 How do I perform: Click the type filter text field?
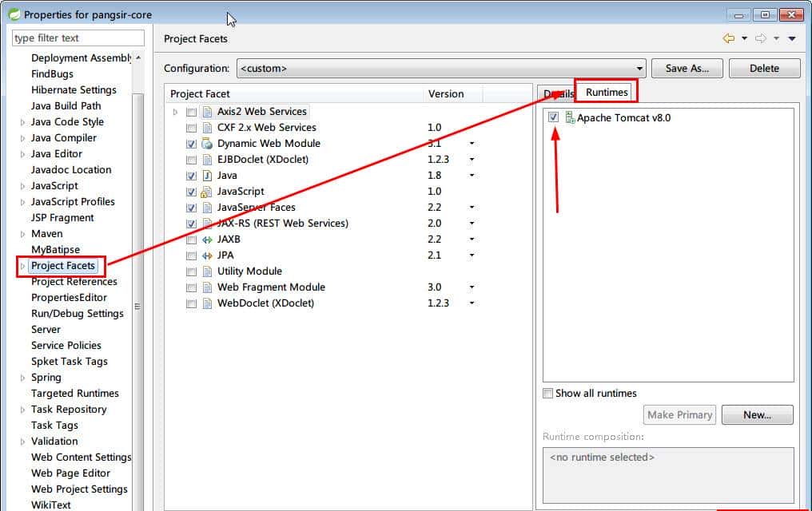click(x=78, y=38)
